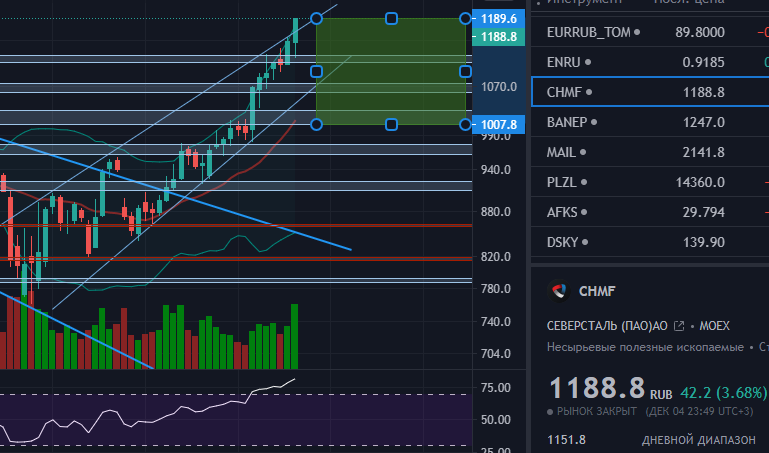
Task: Click the 0.9185 last price of ENRU
Action: 703,62
